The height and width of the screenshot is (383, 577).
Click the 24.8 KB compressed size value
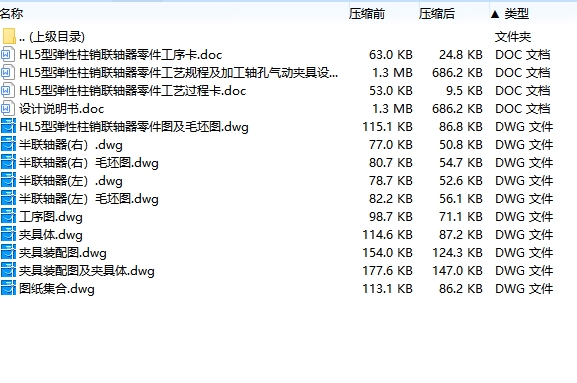pyautogui.click(x=461, y=55)
